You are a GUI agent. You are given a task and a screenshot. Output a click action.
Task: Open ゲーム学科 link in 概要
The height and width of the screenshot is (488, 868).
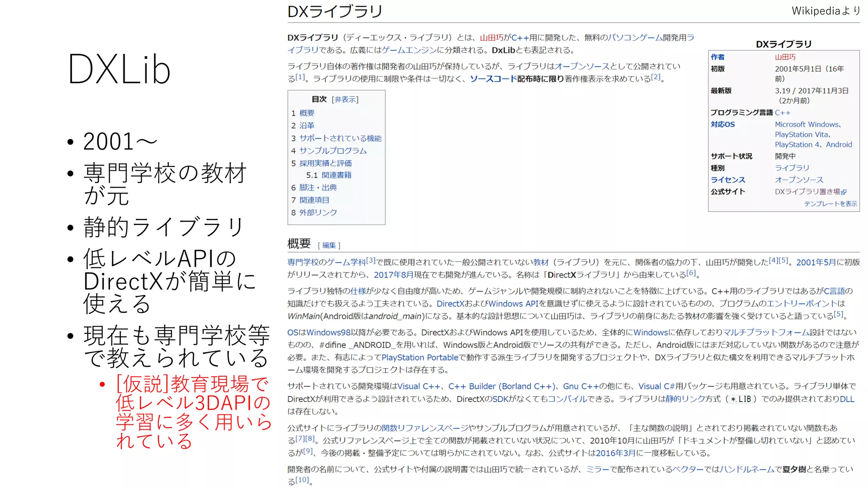pos(346,262)
